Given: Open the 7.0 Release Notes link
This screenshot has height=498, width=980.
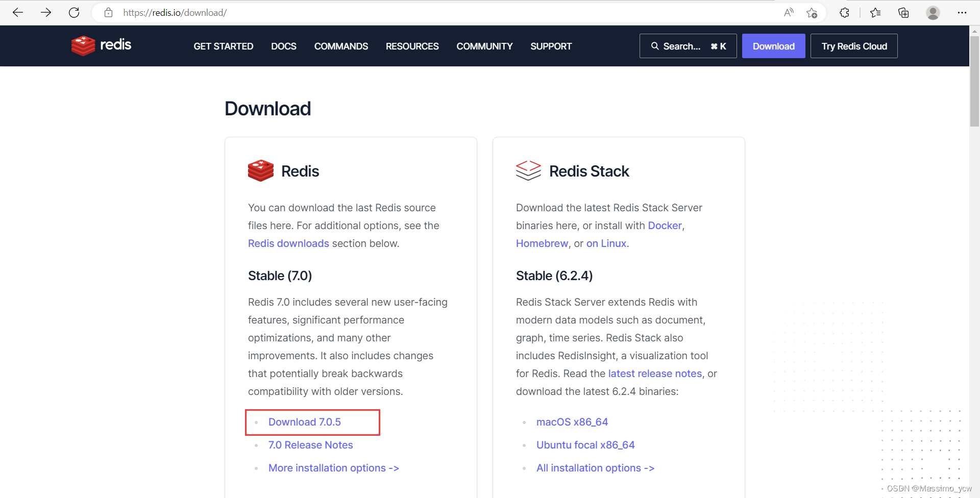Looking at the screenshot, I should point(310,445).
